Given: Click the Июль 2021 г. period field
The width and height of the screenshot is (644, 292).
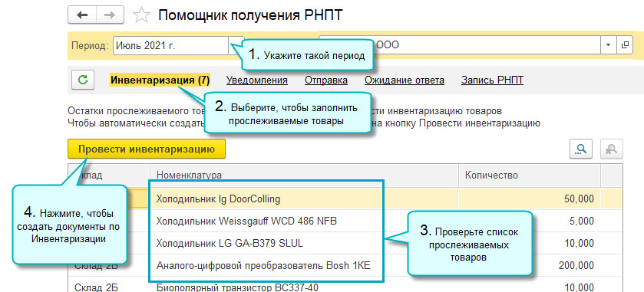Looking at the screenshot, I should pos(171,45).
